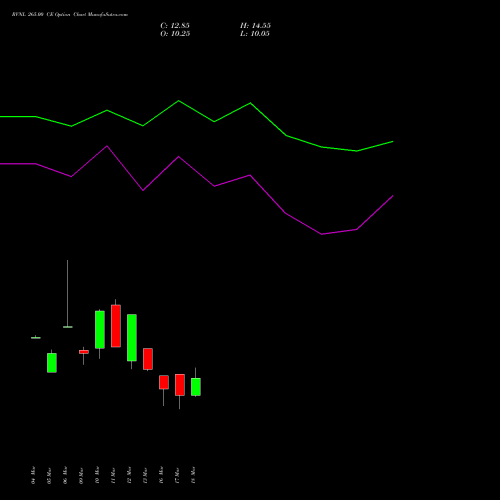The image size is (500, 500).
Task: Click the close value "C: 12.85"
Action: pyautogui.click(x=175, y=26)
